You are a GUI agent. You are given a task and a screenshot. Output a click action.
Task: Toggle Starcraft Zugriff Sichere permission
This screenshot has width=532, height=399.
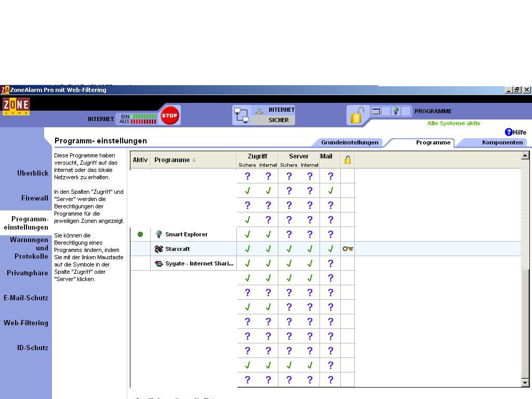click(247, 249)
